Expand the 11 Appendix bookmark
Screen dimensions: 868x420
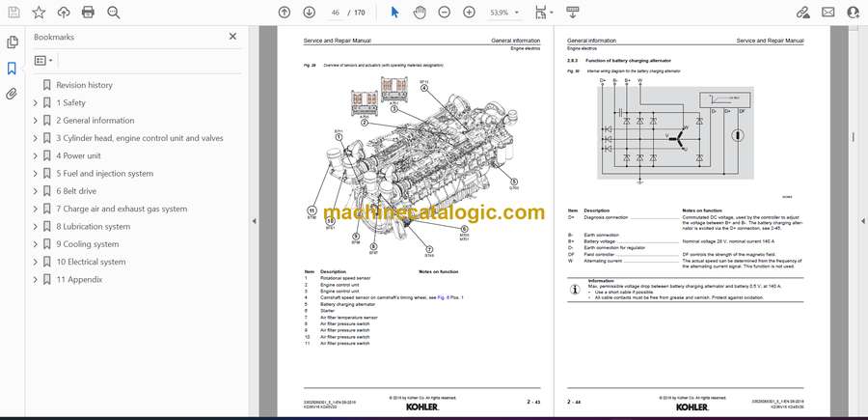point(36,280)
